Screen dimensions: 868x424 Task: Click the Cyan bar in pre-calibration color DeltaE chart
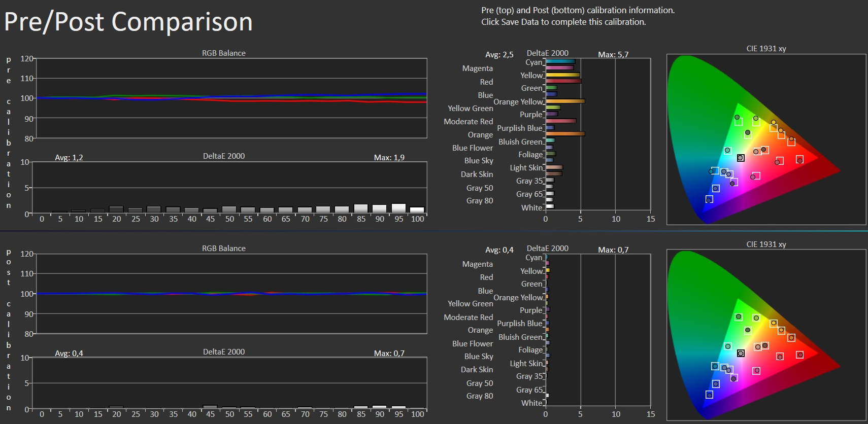click(x=560, y=61)
